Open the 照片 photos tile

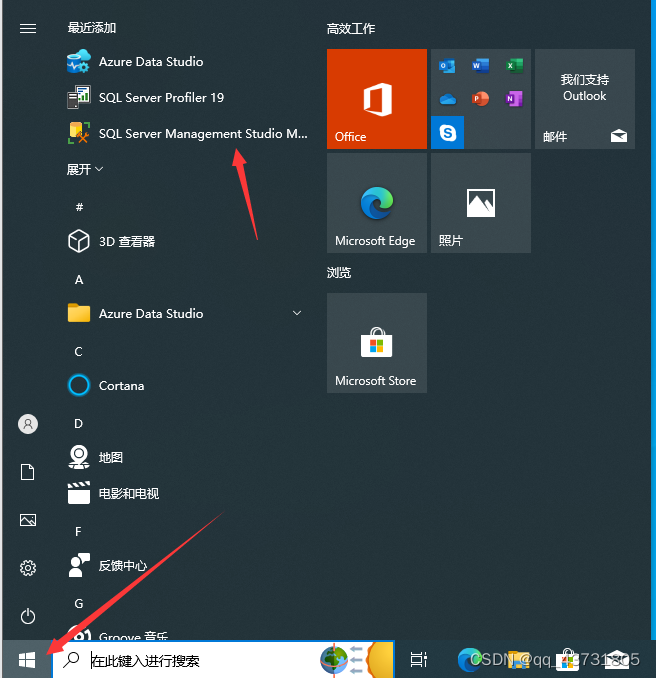[x=481, y=203]
